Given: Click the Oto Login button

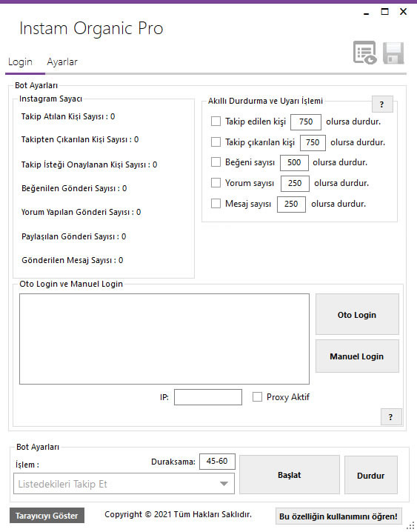Looking at the screenshot, I should [357, 314].
